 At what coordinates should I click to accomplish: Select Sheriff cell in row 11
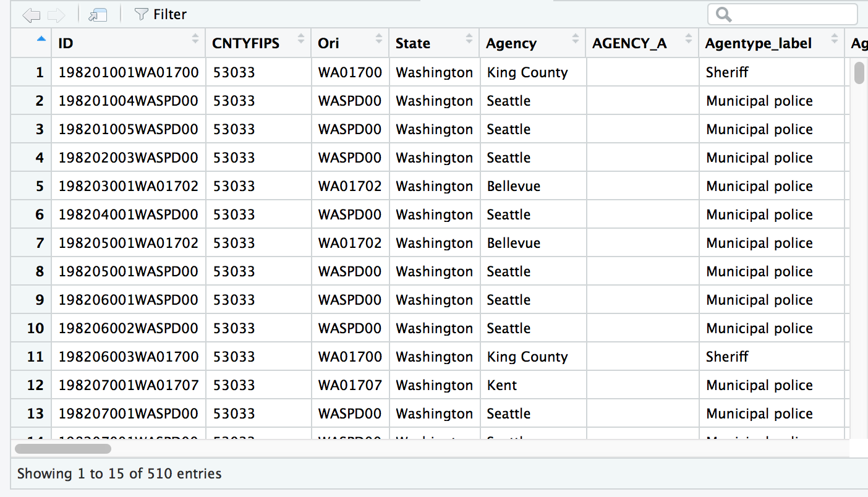(x=727, y=357)
